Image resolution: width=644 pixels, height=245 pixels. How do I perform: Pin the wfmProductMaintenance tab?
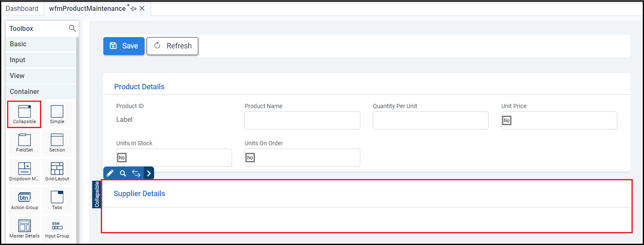(134, 9)
